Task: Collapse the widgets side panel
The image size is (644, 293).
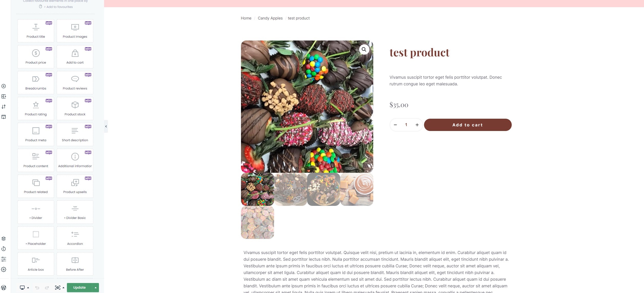Action: [x=106, y=126]
